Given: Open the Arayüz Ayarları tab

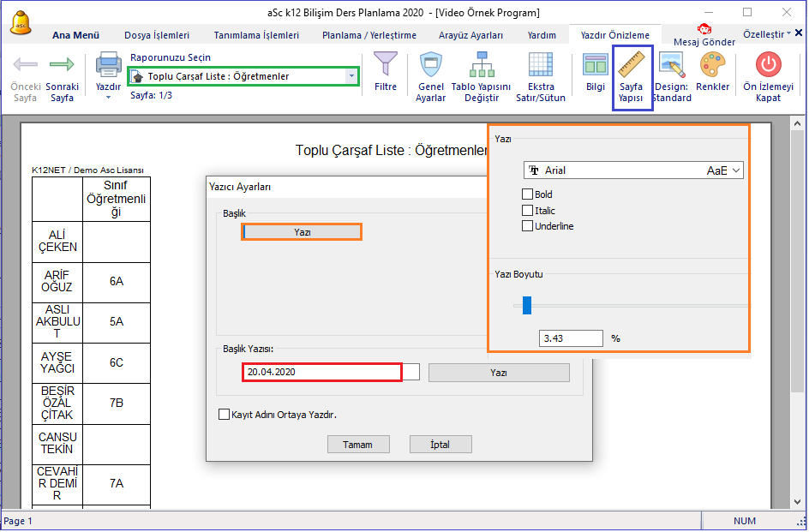Looking at the screenshot, I should [x=471, y=35].
